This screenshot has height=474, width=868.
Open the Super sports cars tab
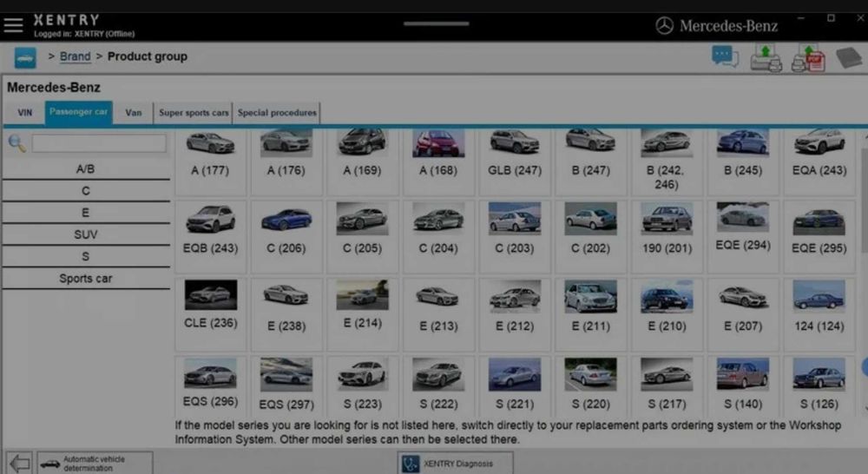[x=194, y=112]
